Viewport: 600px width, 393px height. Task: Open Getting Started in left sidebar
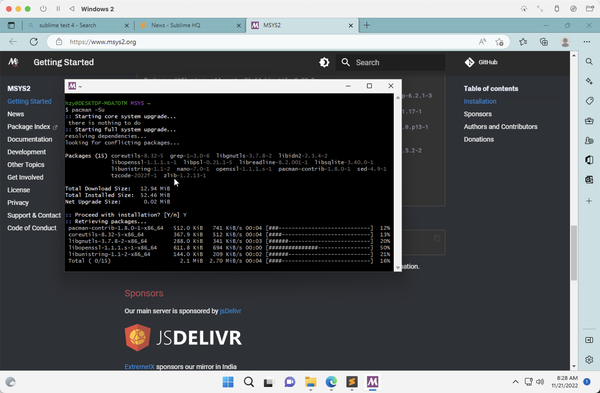(29, 101)
